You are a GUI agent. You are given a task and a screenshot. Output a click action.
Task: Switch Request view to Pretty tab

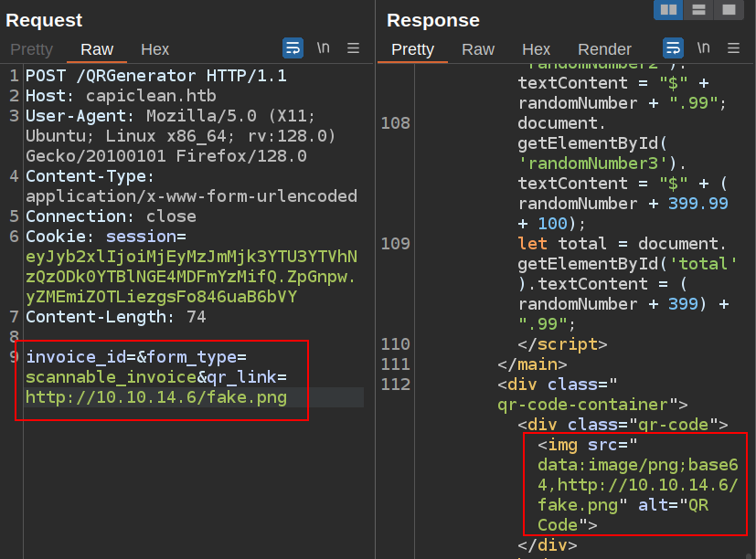(32, 49)
